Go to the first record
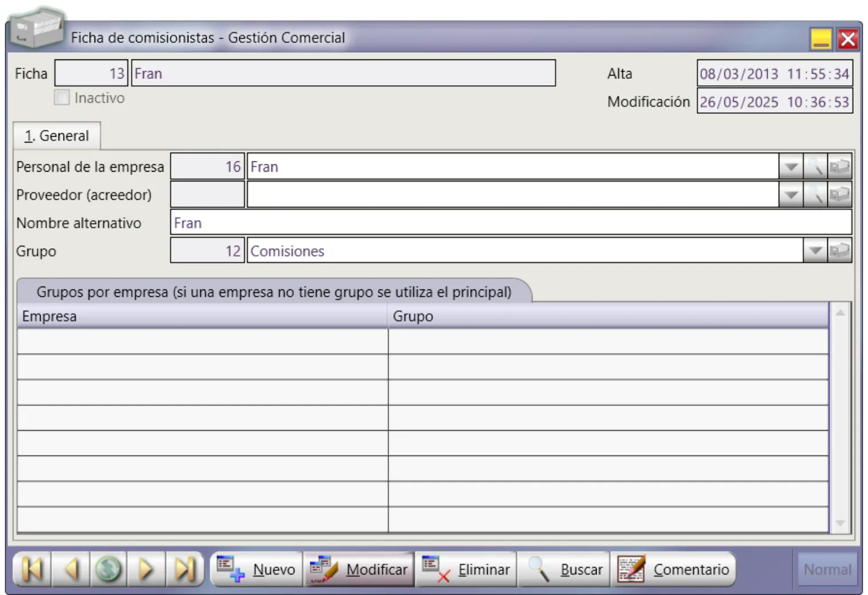Screen dimensions: 868x595 pos(33,569)
